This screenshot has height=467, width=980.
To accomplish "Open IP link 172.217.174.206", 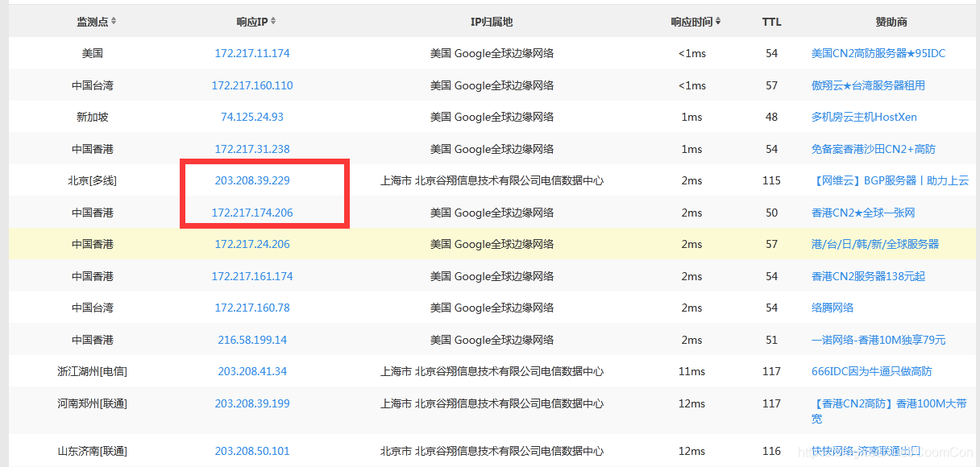I will pyautogui.click(x=252, y=213).
